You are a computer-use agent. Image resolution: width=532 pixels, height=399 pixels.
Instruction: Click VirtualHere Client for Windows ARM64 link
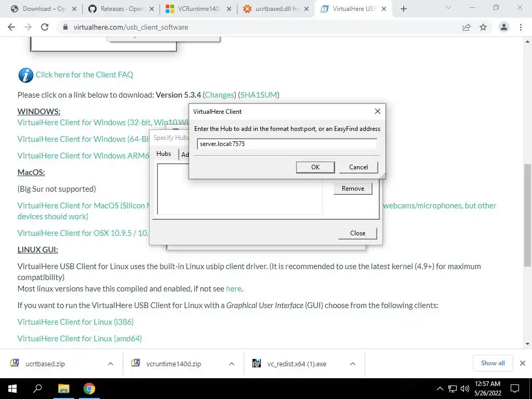point(84,156)
